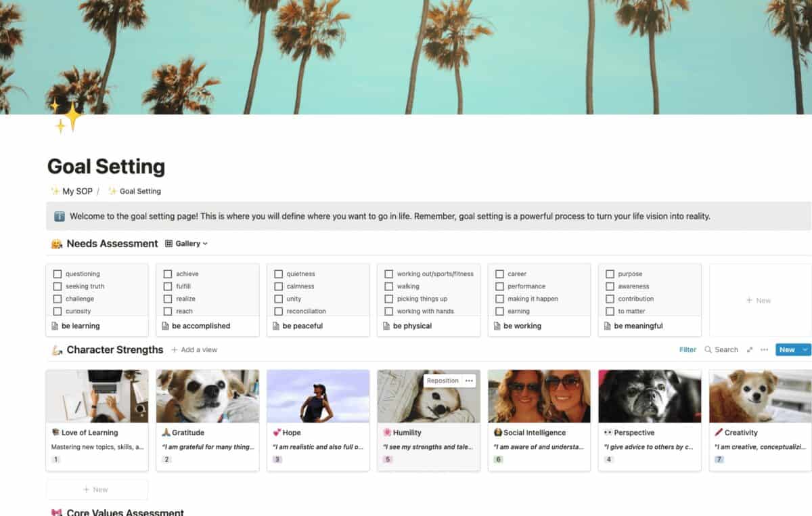The image size is (812, 516).
Task: Check the purpose checkbox
Action: pos(610,274)
